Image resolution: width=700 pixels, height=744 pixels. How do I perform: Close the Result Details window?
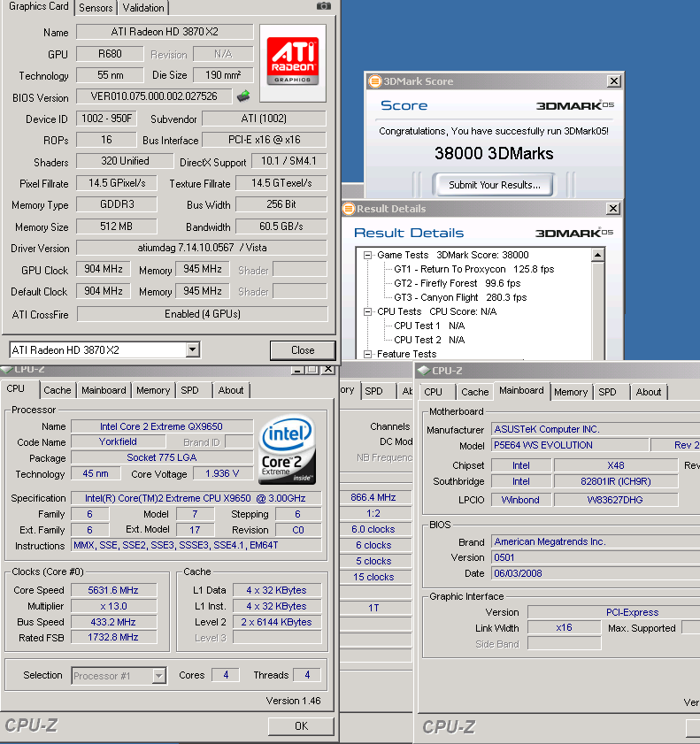[x=613, y=208]
